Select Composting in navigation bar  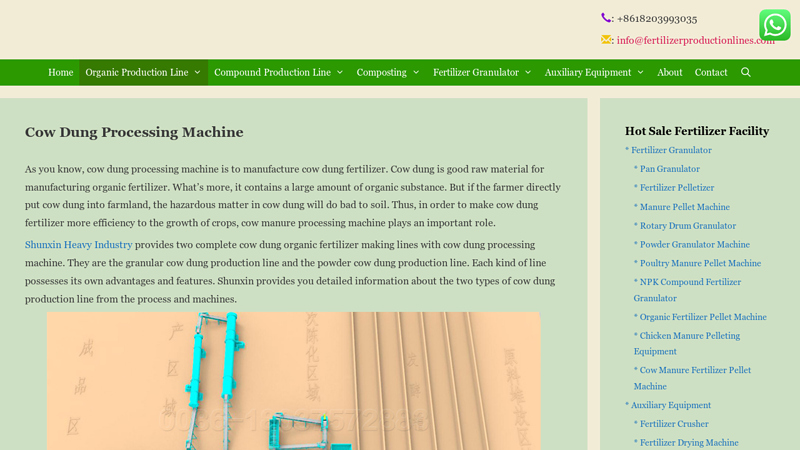coord(382,72)
